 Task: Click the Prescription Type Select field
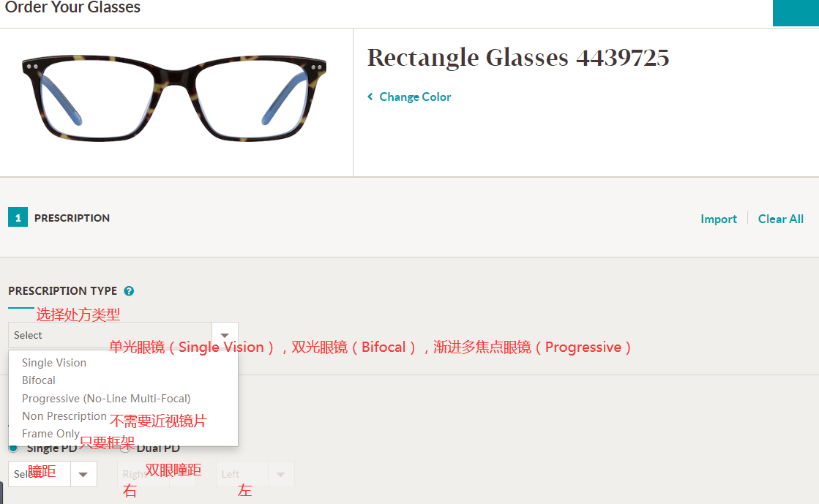pyautogui.click(x=123, y=335)
